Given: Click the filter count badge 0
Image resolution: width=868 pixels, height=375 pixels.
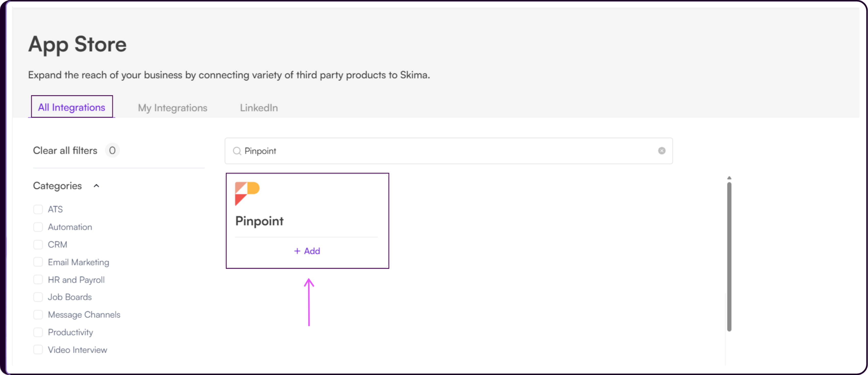Looking at the screenshot, I should [x=112, y=150].
